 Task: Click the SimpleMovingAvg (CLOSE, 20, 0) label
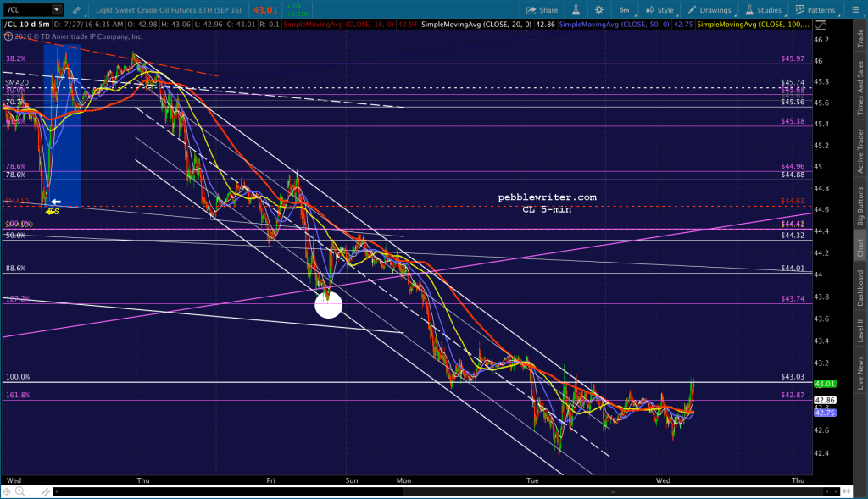click(476, 25)
